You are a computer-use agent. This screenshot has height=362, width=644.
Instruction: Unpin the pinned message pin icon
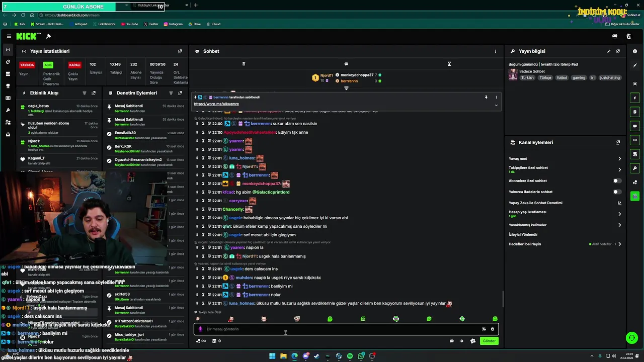coord(486,97)
